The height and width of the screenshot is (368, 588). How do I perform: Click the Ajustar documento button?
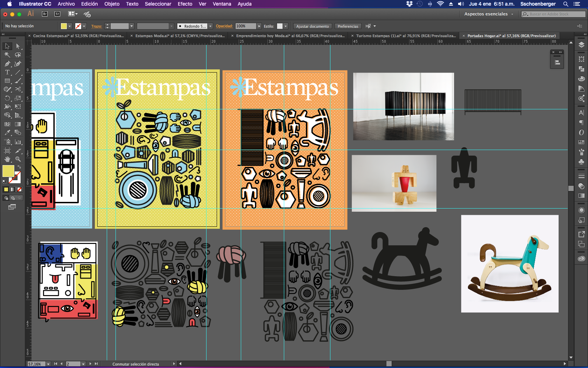313,26
